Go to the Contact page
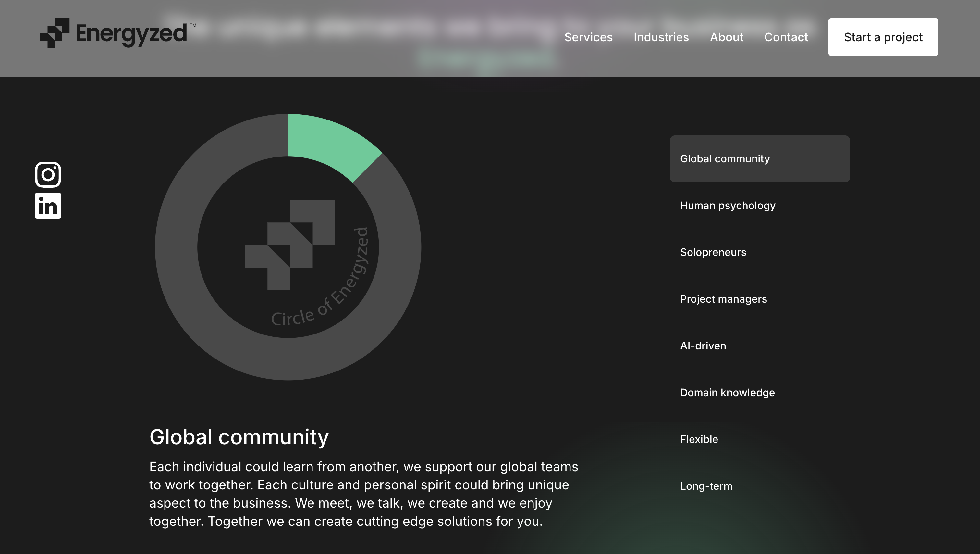The width and height of the screenshot is (980, 554). tap(786, 37)
